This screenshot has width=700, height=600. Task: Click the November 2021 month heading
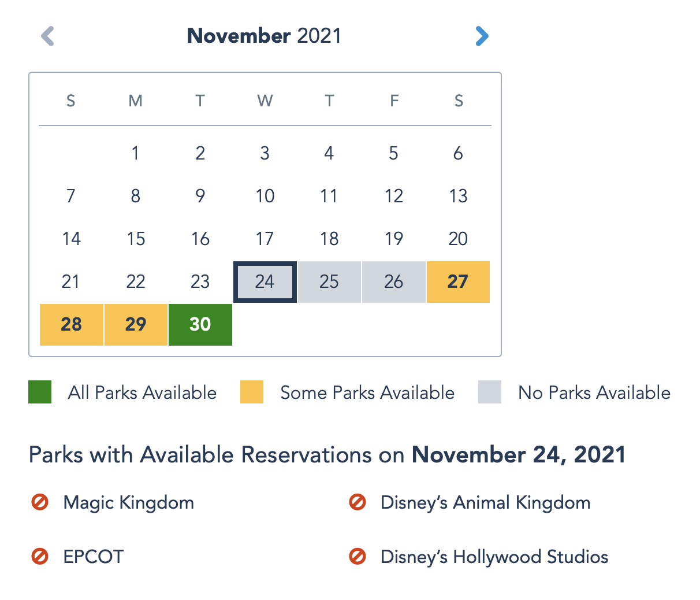coord(264,36)
